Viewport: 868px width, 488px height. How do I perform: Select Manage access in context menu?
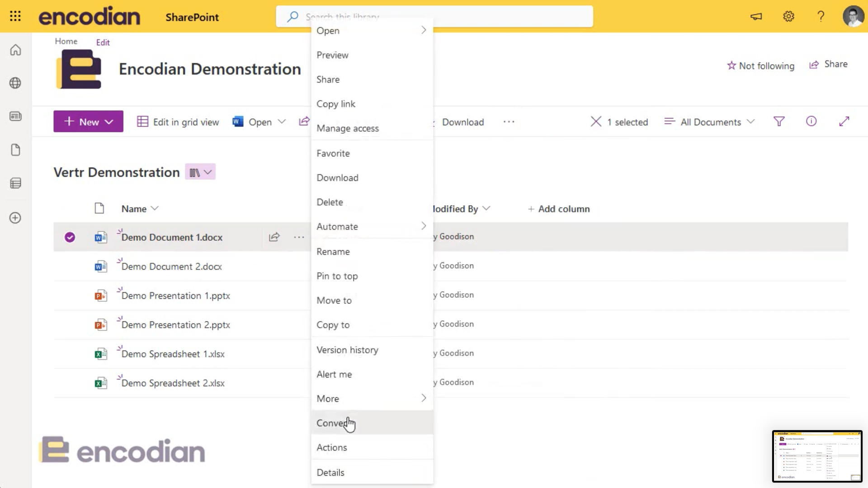click(372, 128)
